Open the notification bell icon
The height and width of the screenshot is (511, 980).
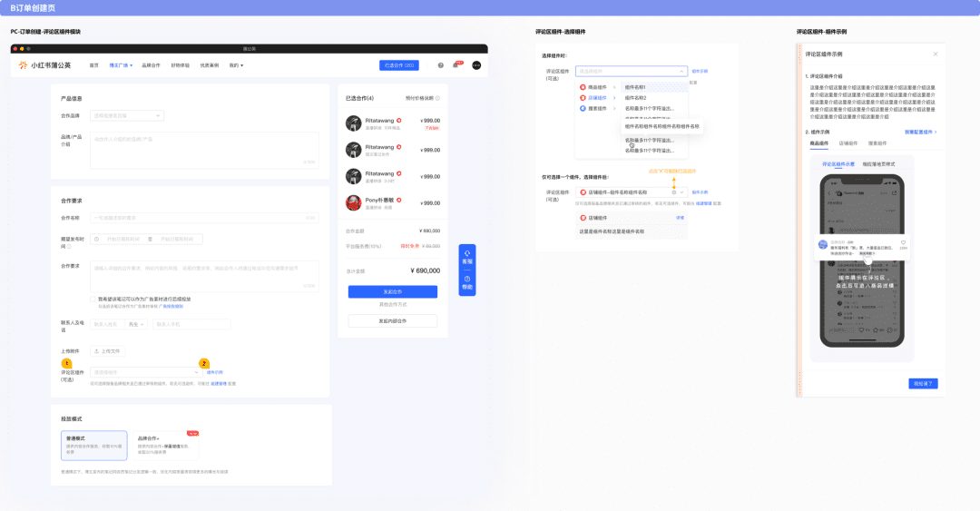tap(456, 65)
